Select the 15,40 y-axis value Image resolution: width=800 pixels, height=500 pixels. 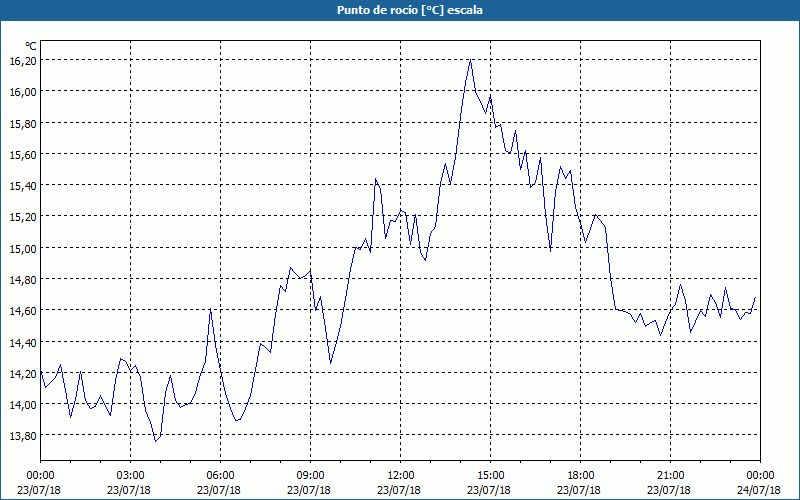[x=23, y=186]
